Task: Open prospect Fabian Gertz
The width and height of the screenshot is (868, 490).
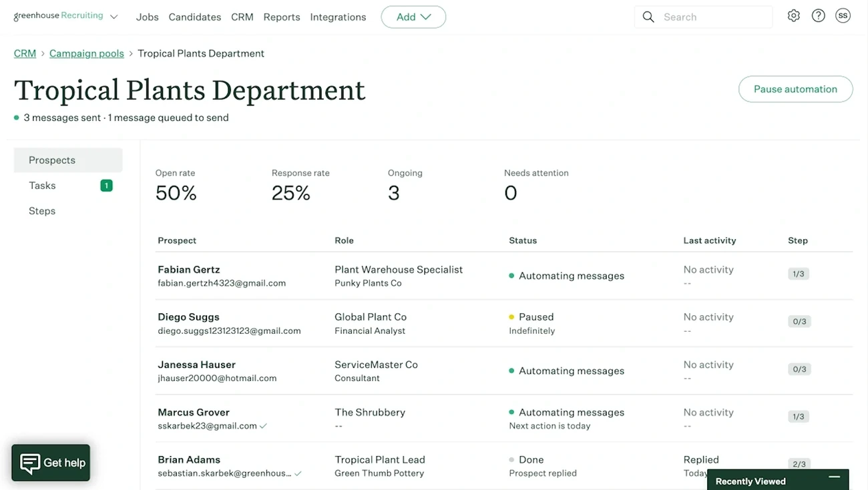Action: [189, 270]
